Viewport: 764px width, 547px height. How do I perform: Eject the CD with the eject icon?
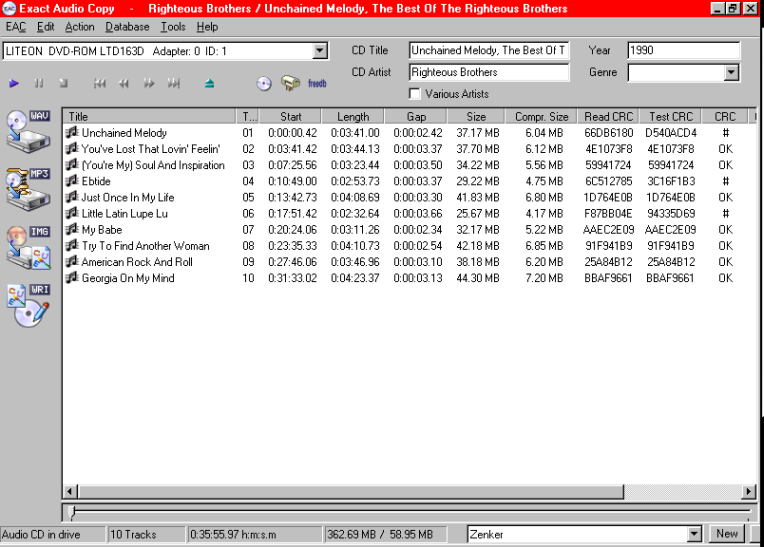pos(209,84)
